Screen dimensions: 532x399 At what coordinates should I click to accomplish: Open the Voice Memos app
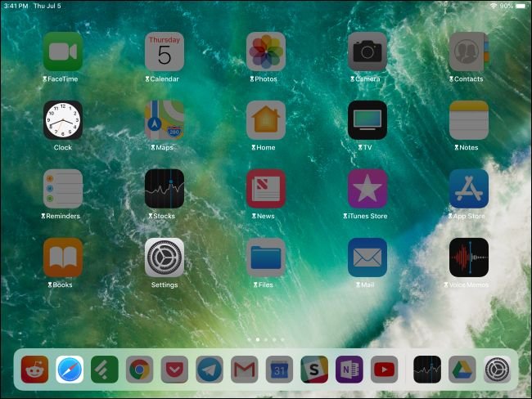point(469,258)
